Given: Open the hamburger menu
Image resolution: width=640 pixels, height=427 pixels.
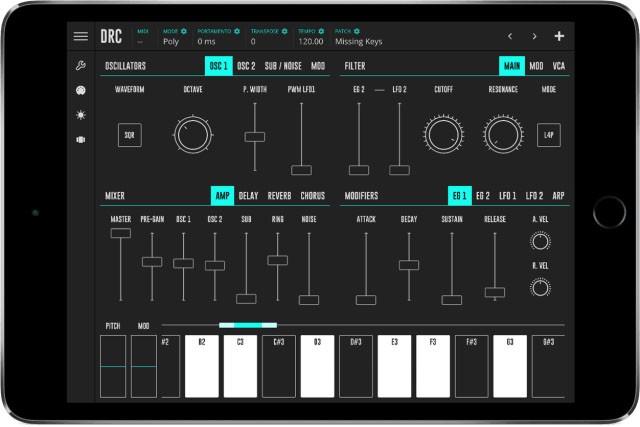Looking at the screenshot, I should pyautogui.click(x=81, y=37).
